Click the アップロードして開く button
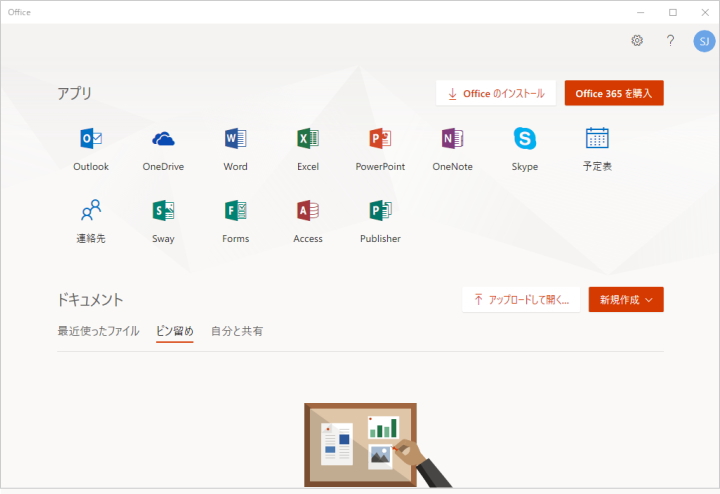 (x=521, y=300)
